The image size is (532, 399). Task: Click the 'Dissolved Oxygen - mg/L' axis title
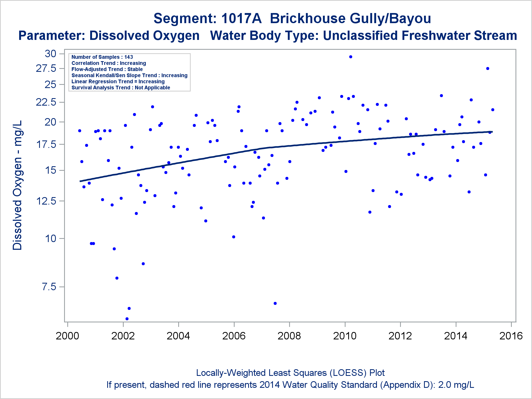pos(18,185)
